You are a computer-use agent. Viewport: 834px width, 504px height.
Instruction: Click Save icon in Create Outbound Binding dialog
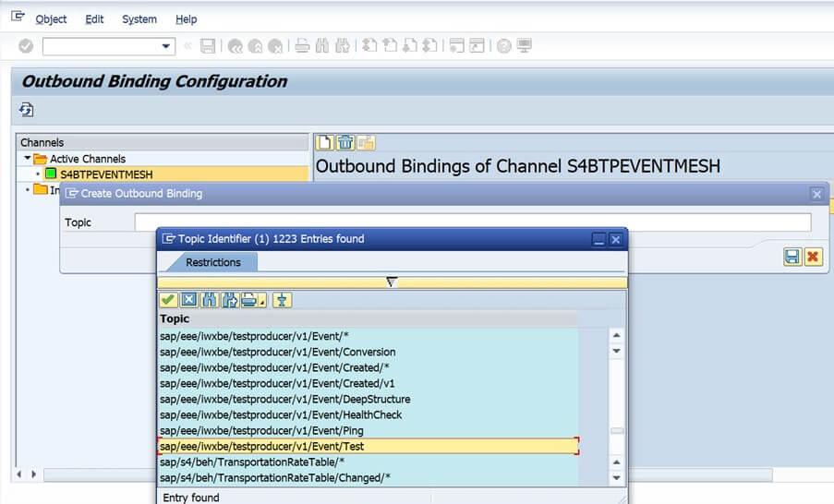792,258
